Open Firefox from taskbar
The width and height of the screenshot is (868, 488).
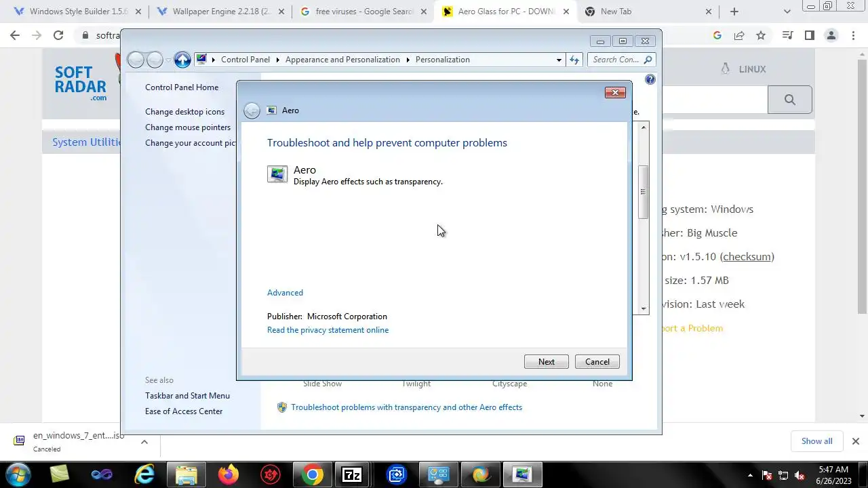point(229,474)
